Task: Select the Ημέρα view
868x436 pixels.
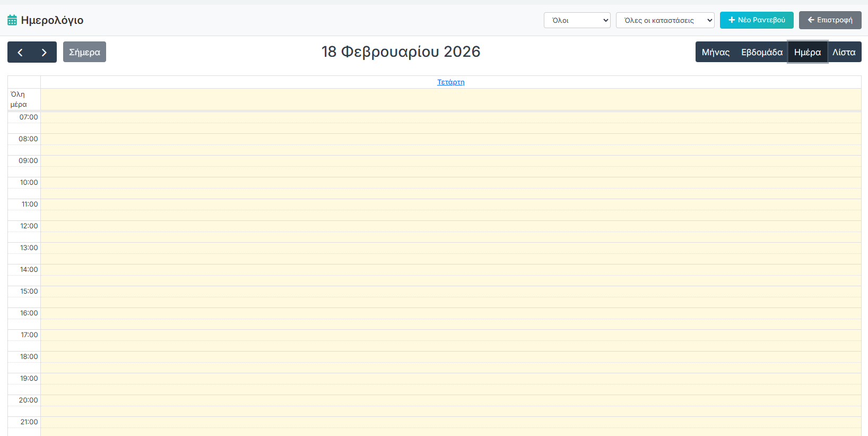Action: 807,52
